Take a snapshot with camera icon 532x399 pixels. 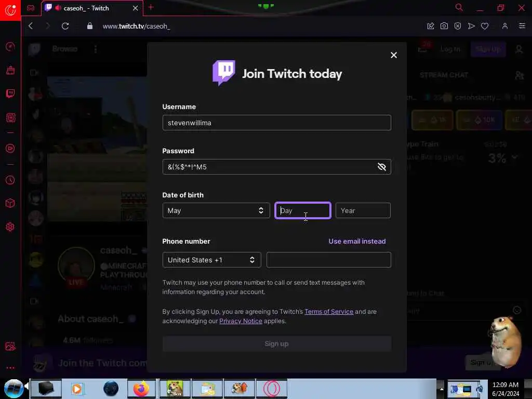[444, 26]
